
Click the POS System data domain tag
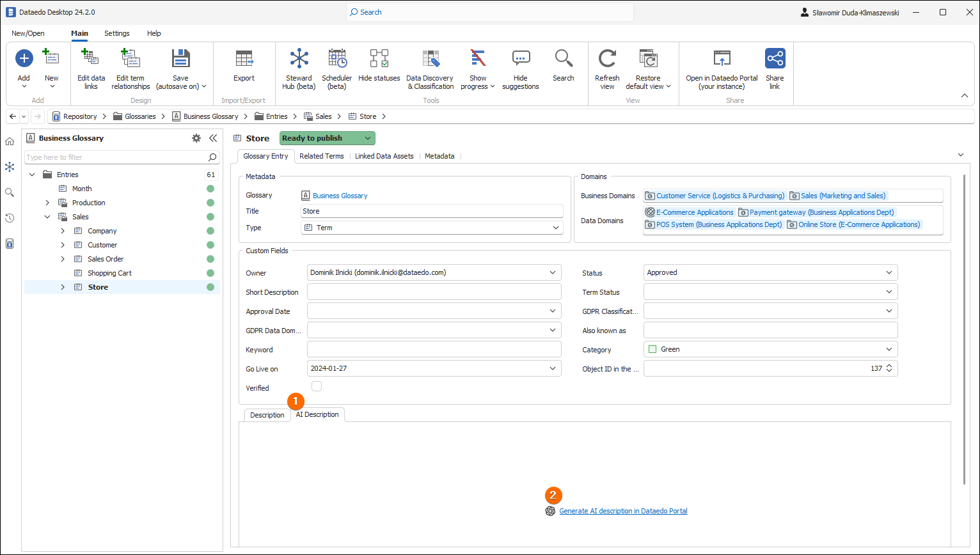(713, 224)
